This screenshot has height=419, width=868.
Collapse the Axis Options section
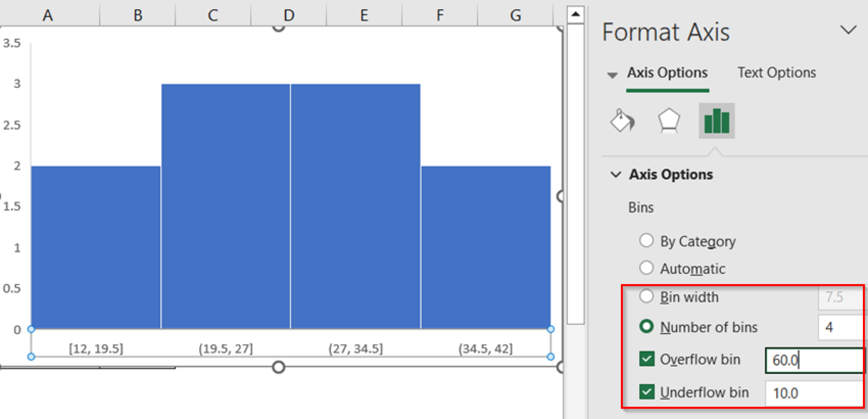(615, 174)
